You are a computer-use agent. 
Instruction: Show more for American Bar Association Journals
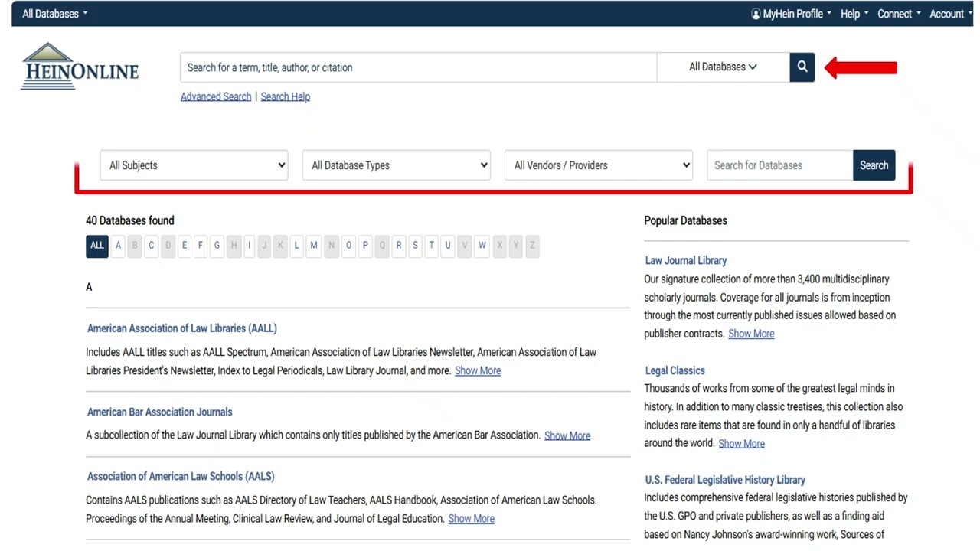pos(567,435)
